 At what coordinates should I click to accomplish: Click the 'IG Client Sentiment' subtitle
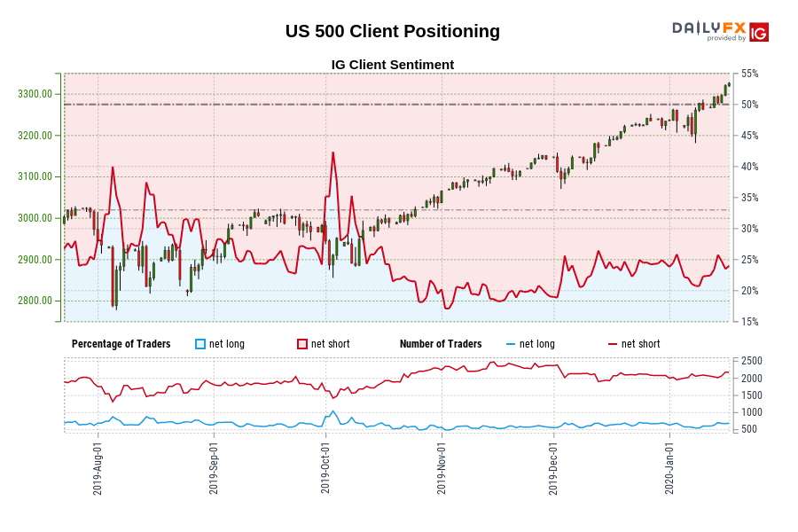click(393, 65)
